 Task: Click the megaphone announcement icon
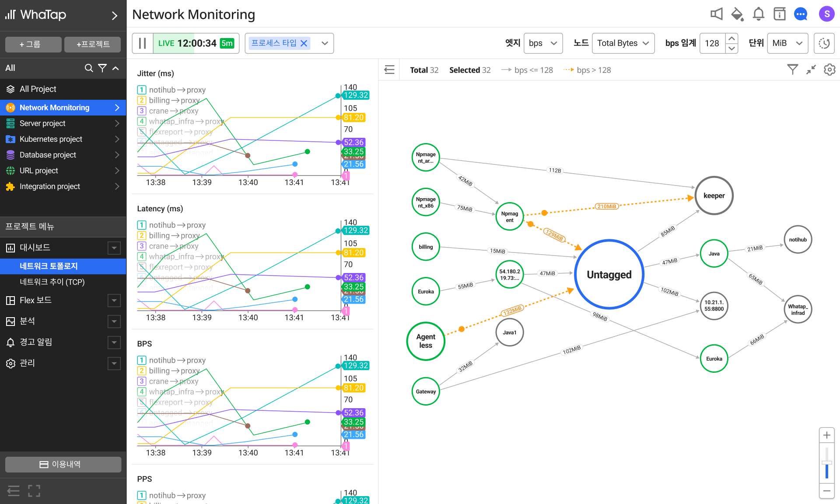[716, 14]
